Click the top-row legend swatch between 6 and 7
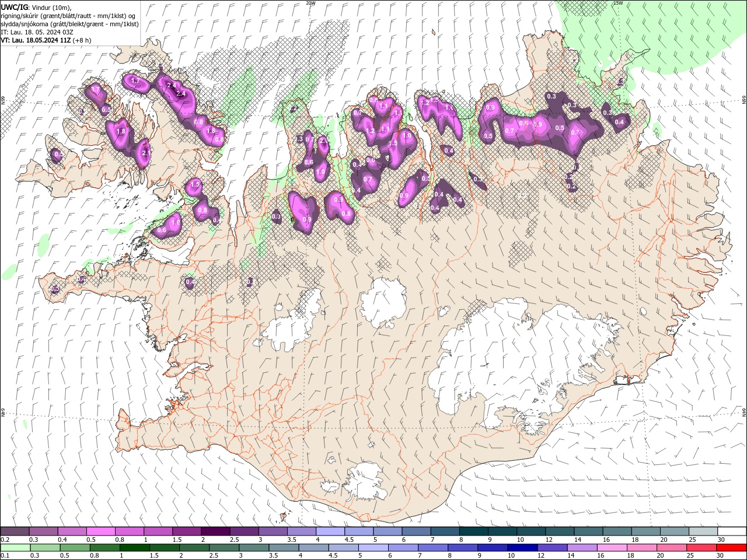The width and height of the screenshot is (747, 560). [417, 531]
